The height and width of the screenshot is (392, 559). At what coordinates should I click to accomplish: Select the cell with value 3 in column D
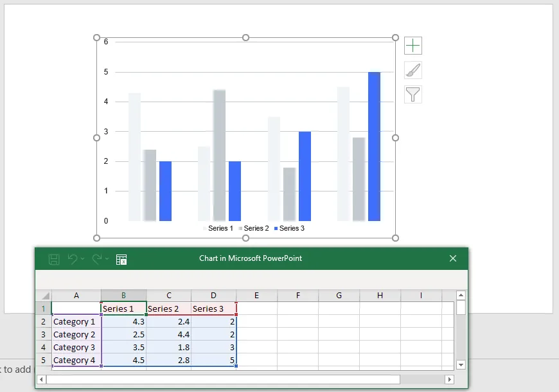(x=213, y=348)
